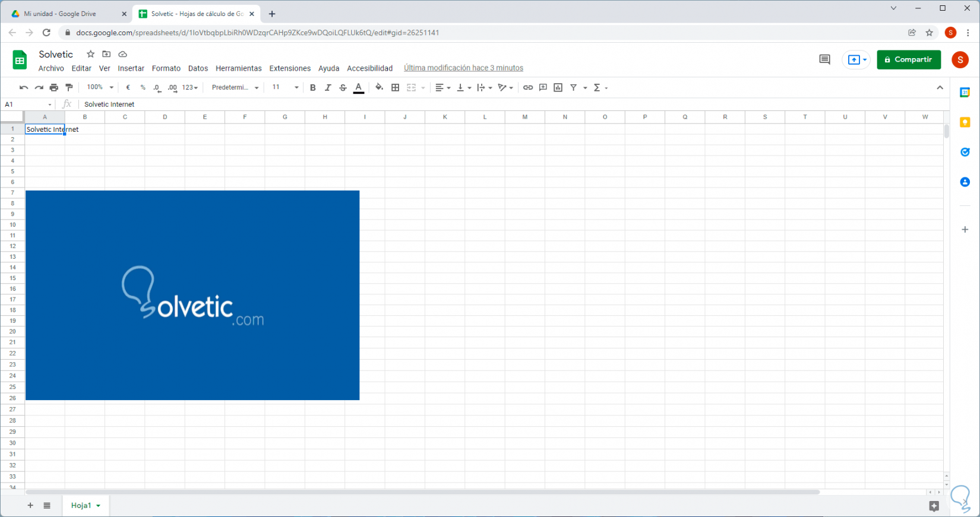Increase decimal places button

(172, 88)
